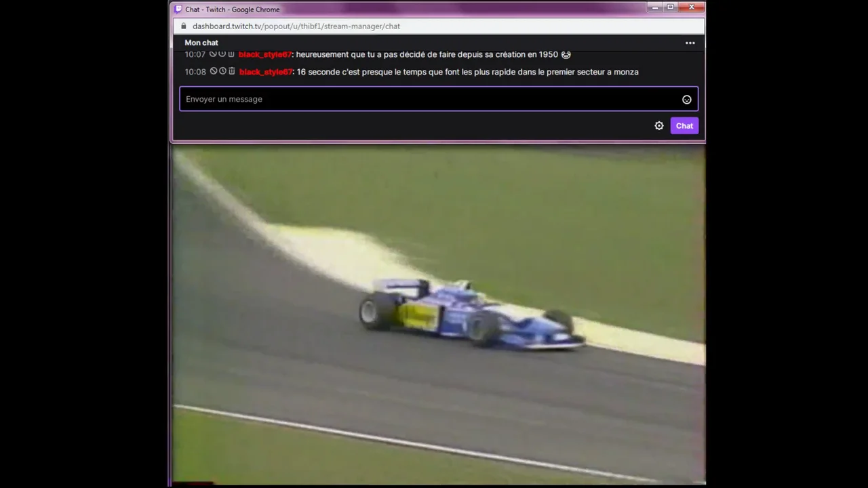Delete the 10:08 message with trash icon
This screenshot has height=488, width=868.
pos(231,71)
